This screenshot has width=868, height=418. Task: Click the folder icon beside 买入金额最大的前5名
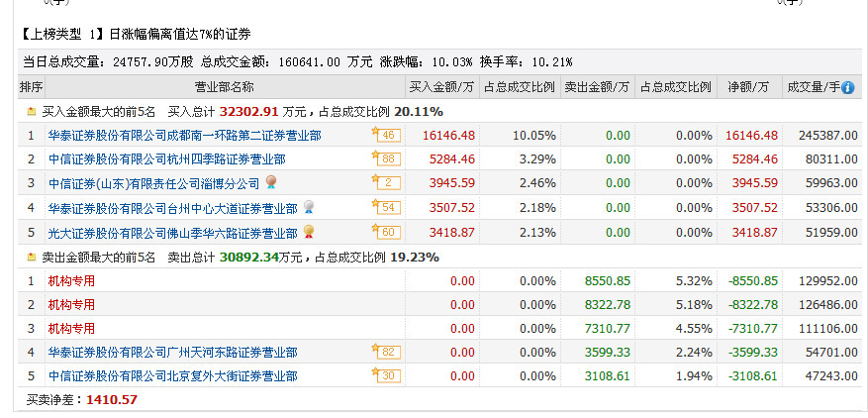tap(32, 112)
